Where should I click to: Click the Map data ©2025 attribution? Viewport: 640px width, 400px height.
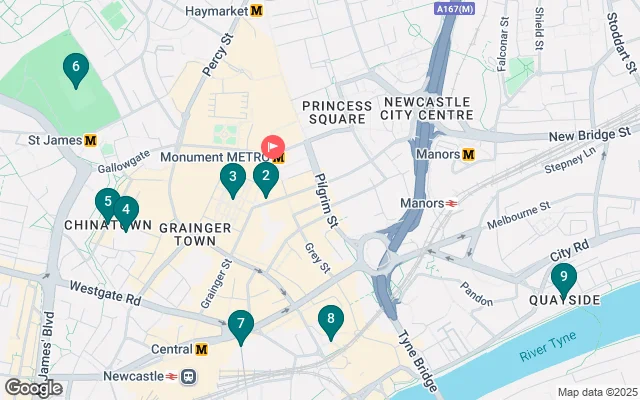(x=598, y=393)
